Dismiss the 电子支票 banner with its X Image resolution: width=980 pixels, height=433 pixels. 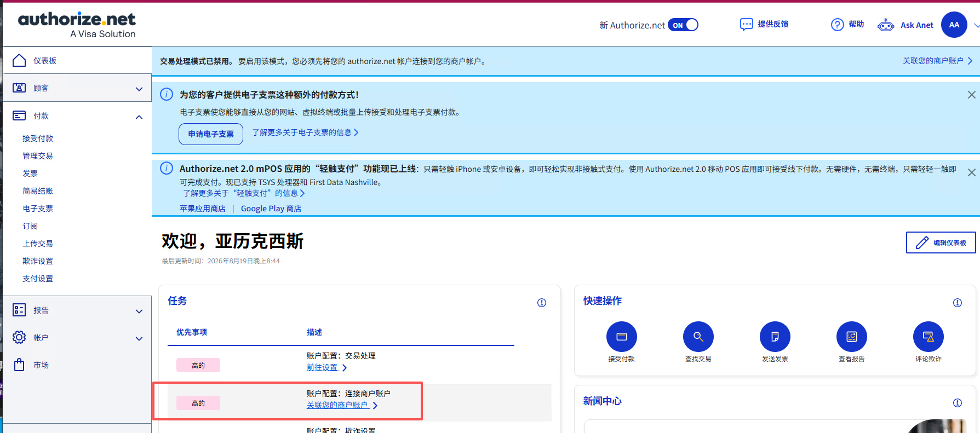[x=971, y=95]
